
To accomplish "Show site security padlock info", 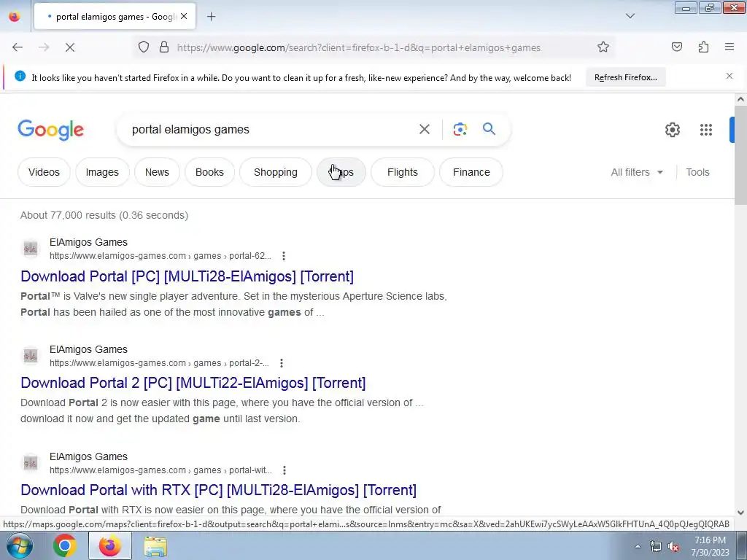I will (164, 47).
